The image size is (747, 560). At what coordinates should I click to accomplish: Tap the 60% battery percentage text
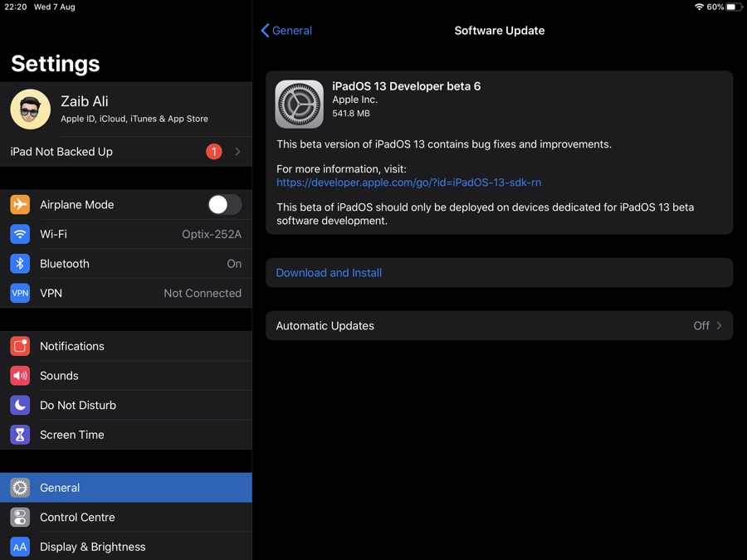[x=715, y=7]
